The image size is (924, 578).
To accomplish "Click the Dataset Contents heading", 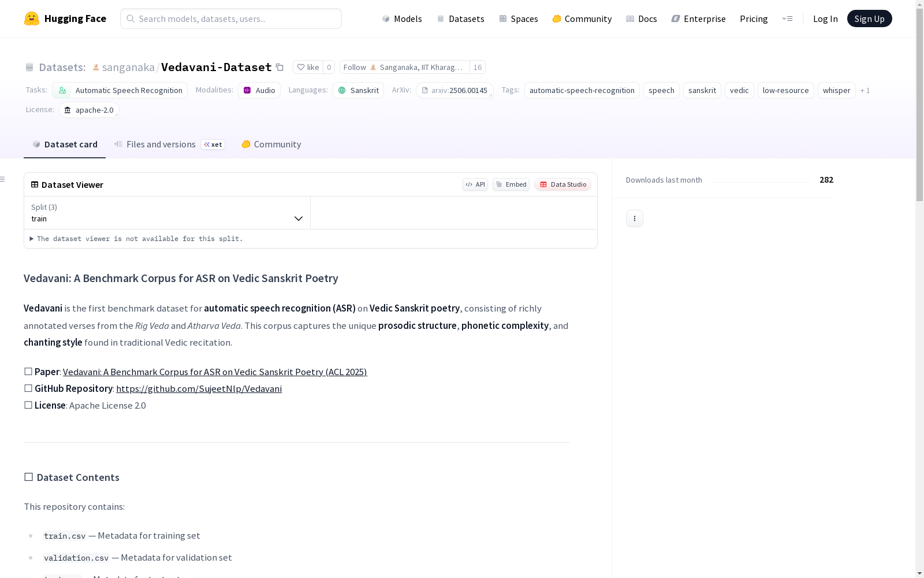I will [72, 477].
